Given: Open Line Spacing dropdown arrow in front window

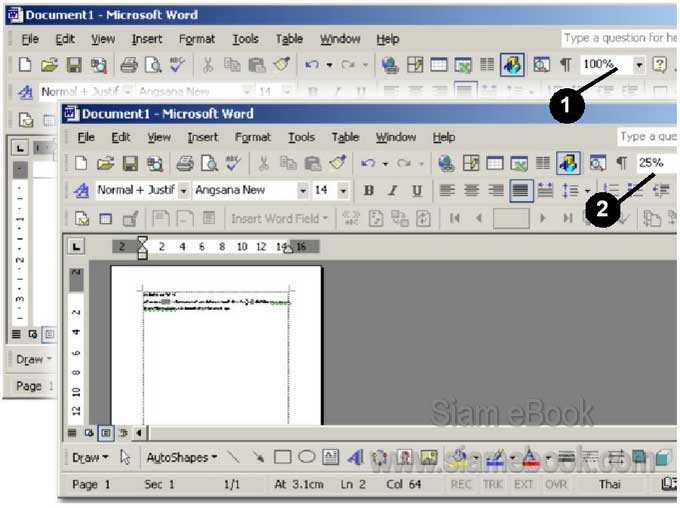Looking at the screenshot, I should tap(587, 191).
